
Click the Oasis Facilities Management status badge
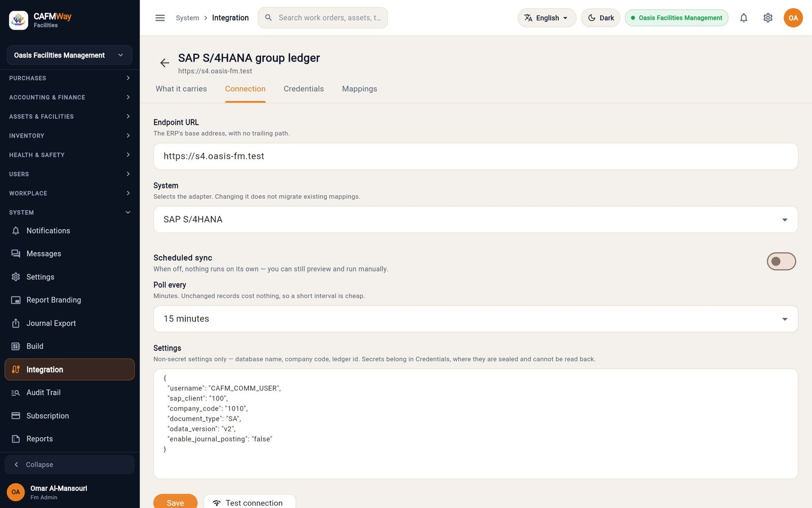676,18
